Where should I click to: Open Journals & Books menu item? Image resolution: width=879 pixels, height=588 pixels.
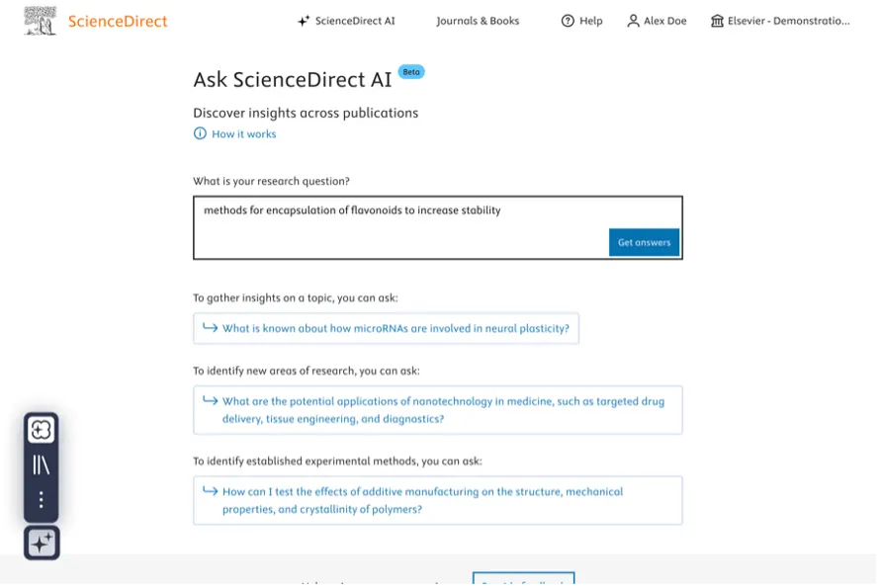(x=479, y=22)
